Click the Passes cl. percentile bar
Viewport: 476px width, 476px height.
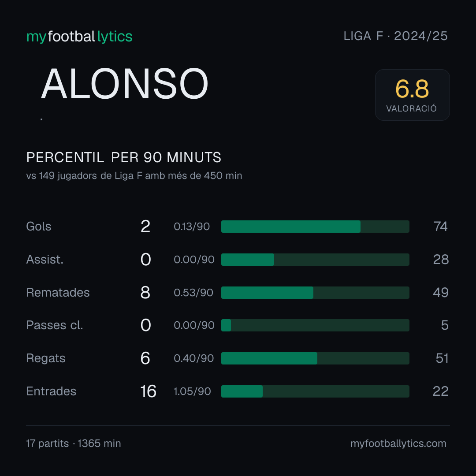tap(315, 325)
